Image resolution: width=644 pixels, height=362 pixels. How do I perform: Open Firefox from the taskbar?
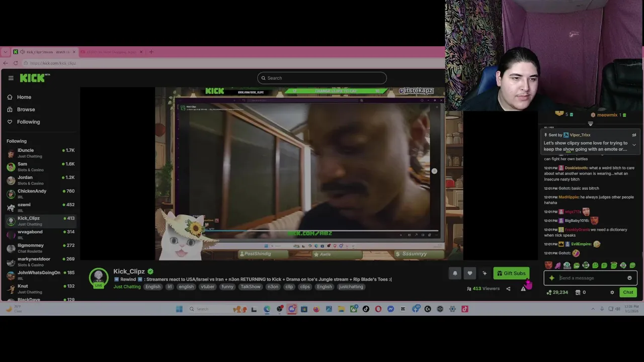point(316,309)
